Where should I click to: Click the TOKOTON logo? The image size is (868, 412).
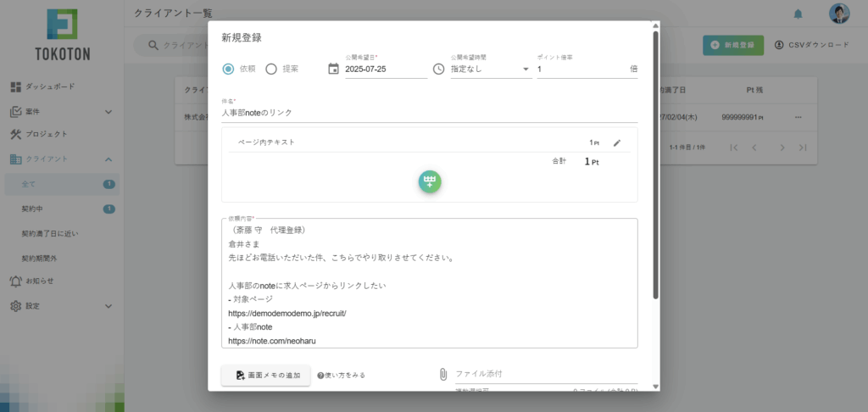click(62, 36)
